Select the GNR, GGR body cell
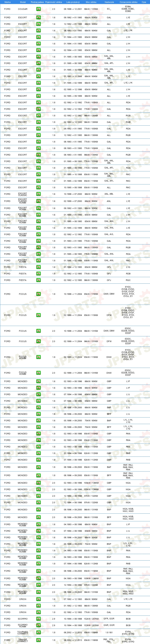150x644 pixels. 109,625
